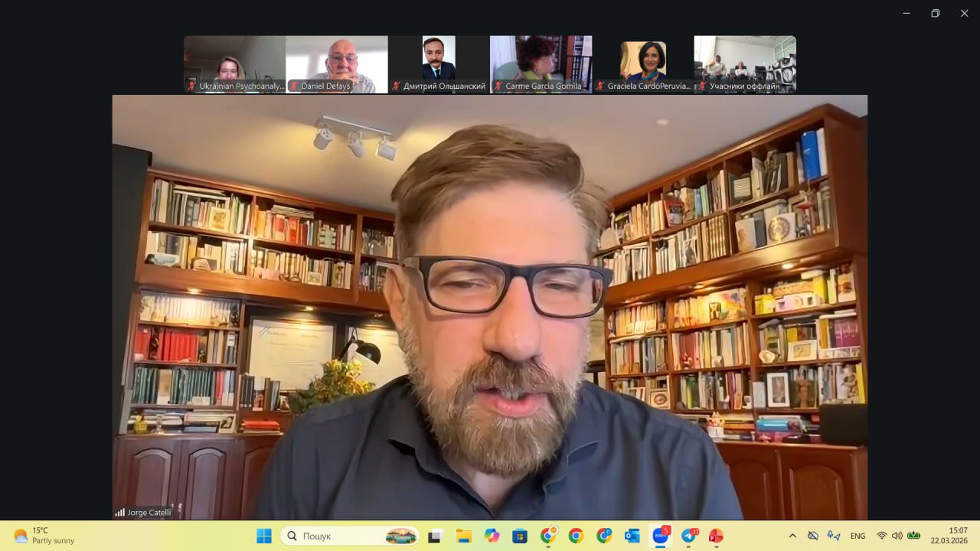Click the Task View icon

coord(435,536)
